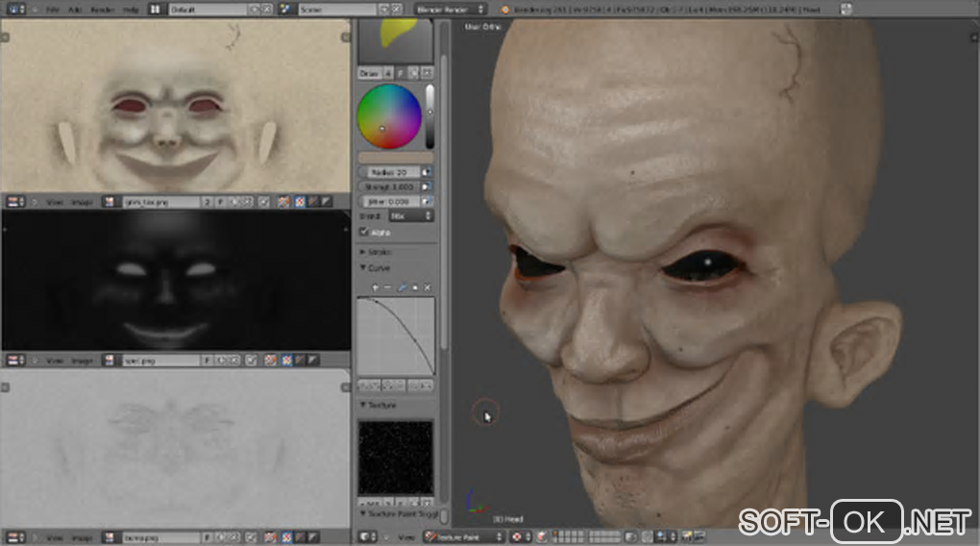The width and height of the screenshot is (980, 546).
Task: Click the brush texture preview thumbnail
Action: coord(395,457)
